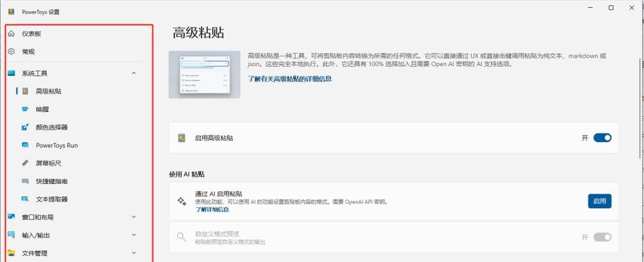The width and height of the screenshot is (644, 262).
Task: Click the 高级粘贴 clipboard icon in sidebar
Action: tap(26, 91)
